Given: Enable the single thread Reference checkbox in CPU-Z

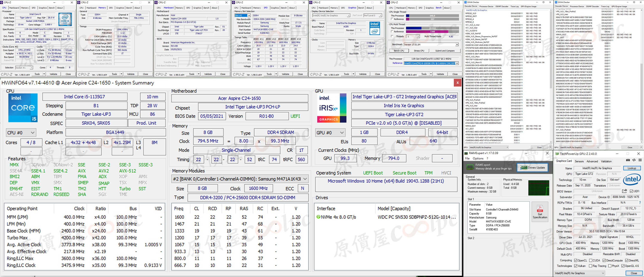Looking at the screenshot, I should point(392,19).
